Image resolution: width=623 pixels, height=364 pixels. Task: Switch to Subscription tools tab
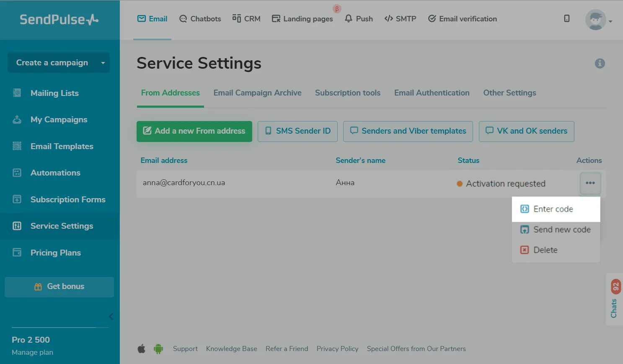point(348,93)
